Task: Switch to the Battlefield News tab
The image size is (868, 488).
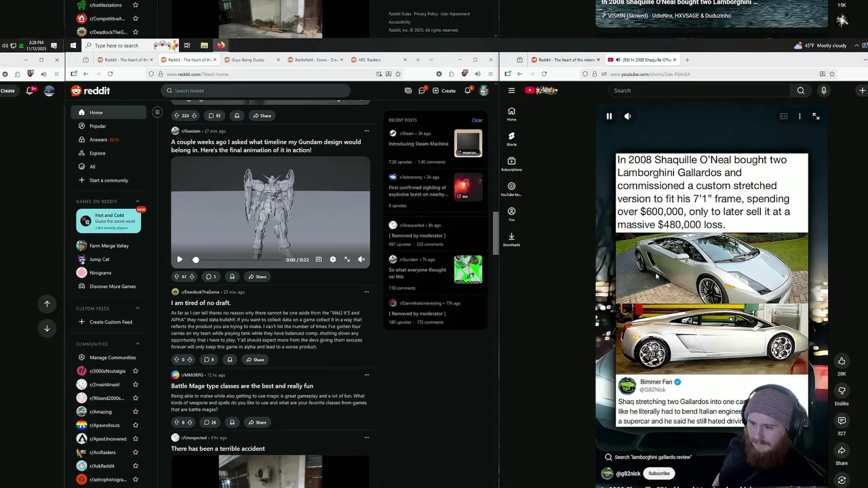Action: pos(315,60)
